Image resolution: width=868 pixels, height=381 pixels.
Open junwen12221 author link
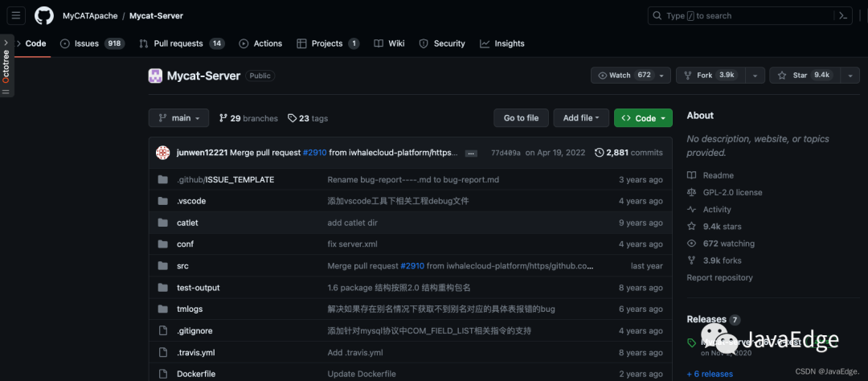click(202, 153)
